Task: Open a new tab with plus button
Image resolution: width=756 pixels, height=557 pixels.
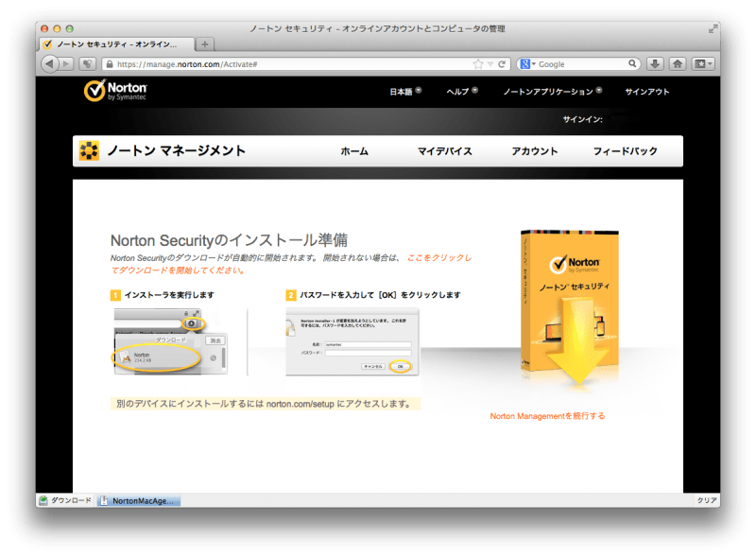Action: pos(205,44)
